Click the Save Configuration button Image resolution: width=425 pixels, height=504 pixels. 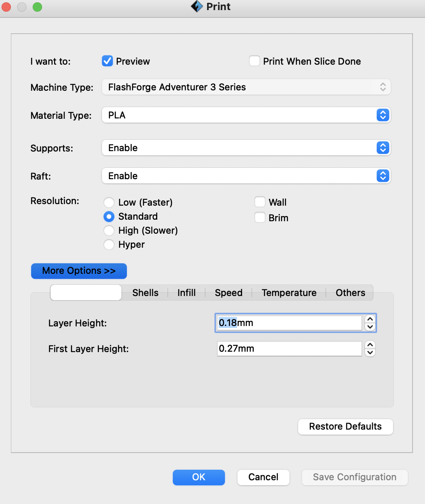click(x=355, y=477)
